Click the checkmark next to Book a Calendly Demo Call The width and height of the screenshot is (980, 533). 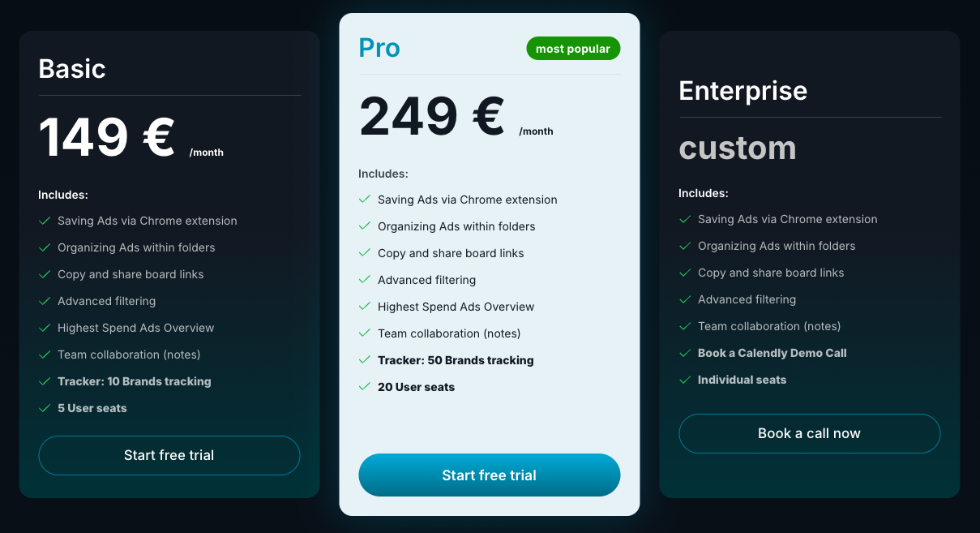(684, 353)
